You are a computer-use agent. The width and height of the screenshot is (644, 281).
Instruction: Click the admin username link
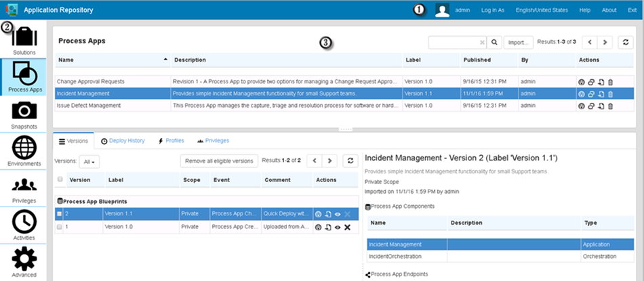[x=462, y=10]
